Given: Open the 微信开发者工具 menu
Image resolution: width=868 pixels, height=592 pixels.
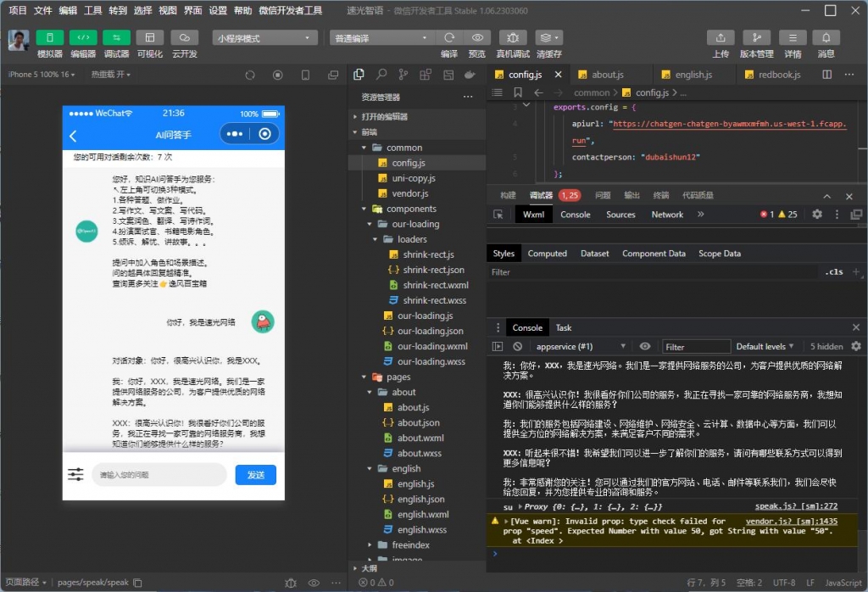Looking at the screenshot, I should tap(290, 10).
